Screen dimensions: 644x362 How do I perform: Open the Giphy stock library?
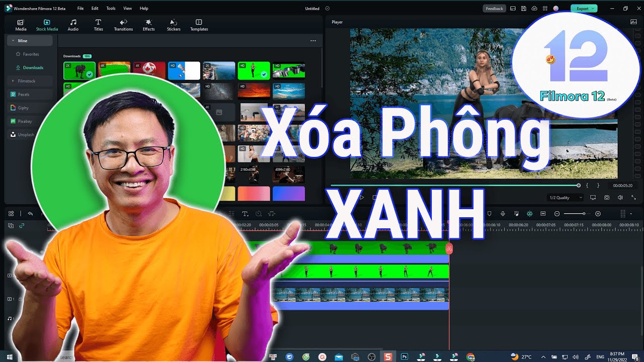coord(30,108)
